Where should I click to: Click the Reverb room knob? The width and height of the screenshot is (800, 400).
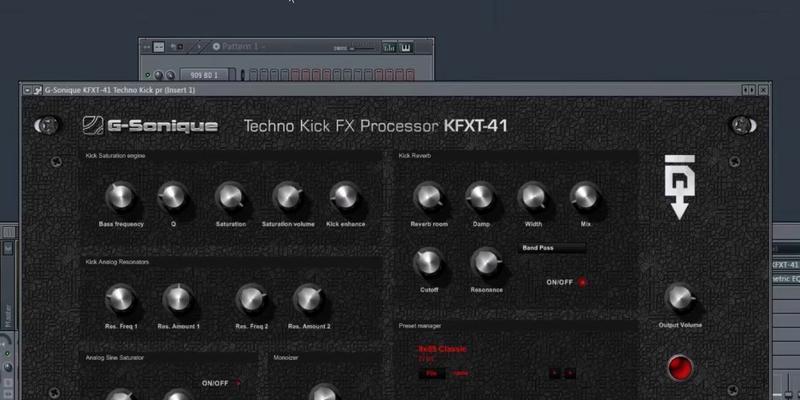pos(429,197)
